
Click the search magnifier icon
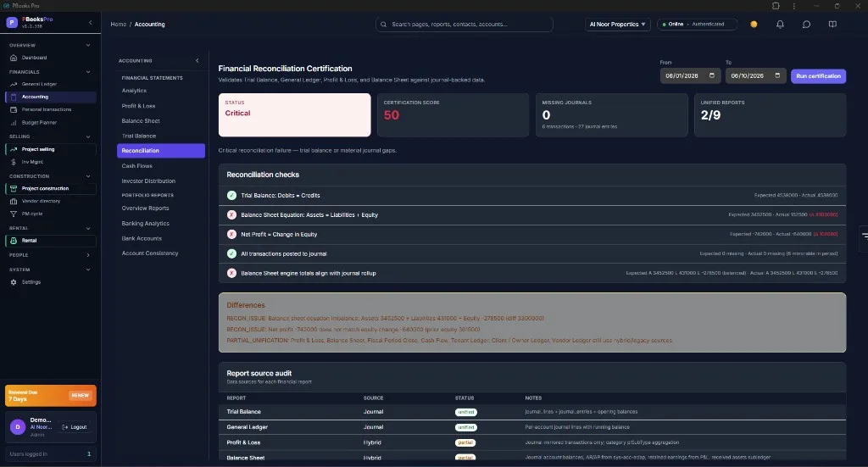384,25
